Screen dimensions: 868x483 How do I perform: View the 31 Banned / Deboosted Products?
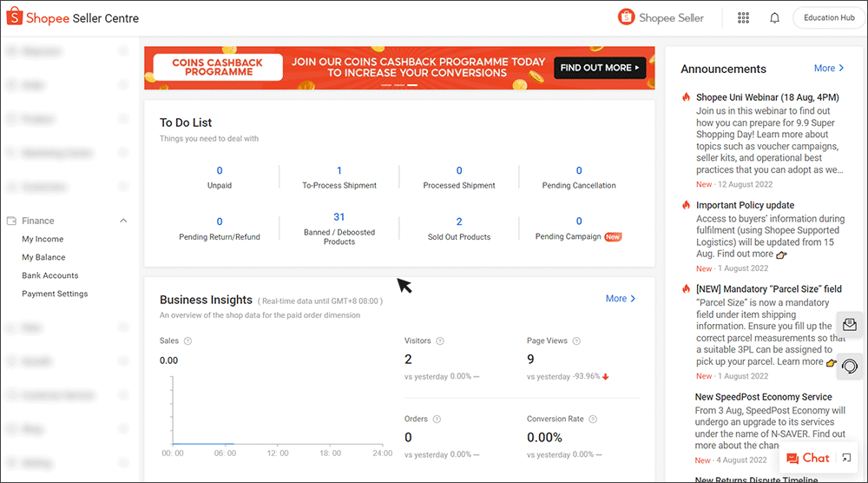pos(339,217)
